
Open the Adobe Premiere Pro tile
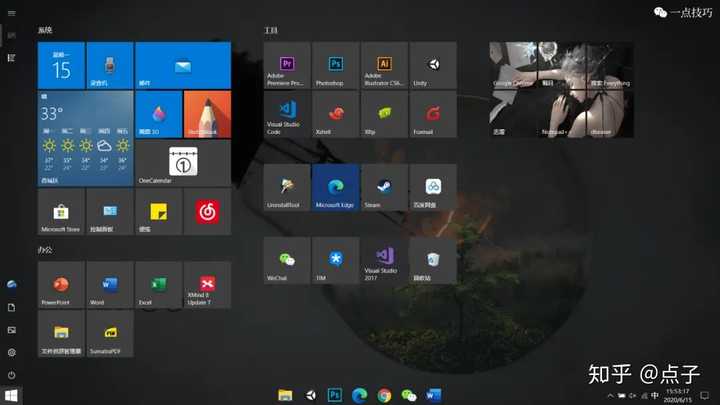point(287,65)
